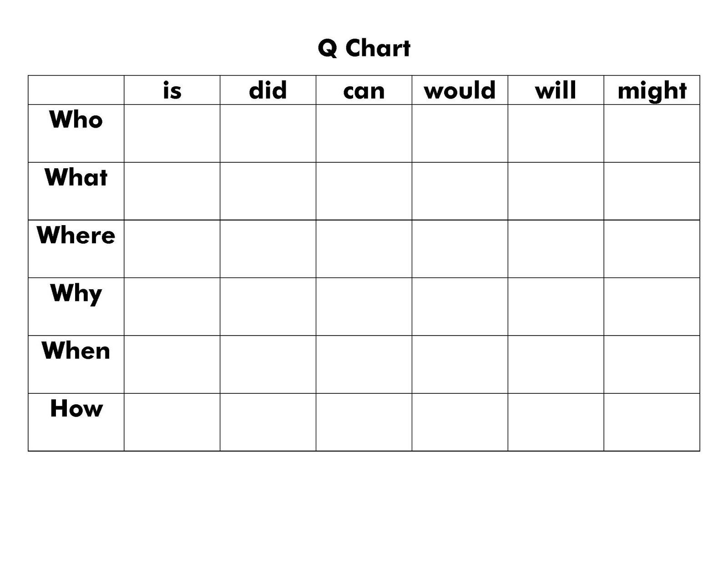Click the empty Who / is cell
The height and width of the screenshot is (562, 728).
click(x=172, y=134)
